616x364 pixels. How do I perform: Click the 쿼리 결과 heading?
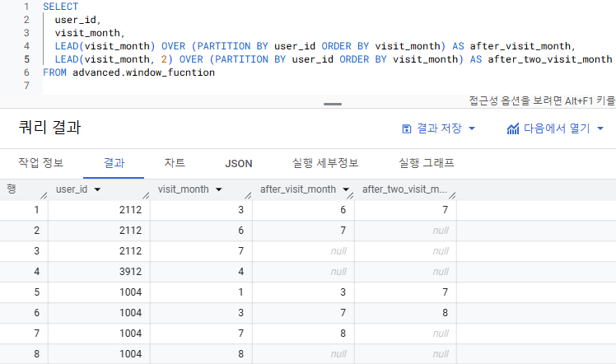pos(49,127)
